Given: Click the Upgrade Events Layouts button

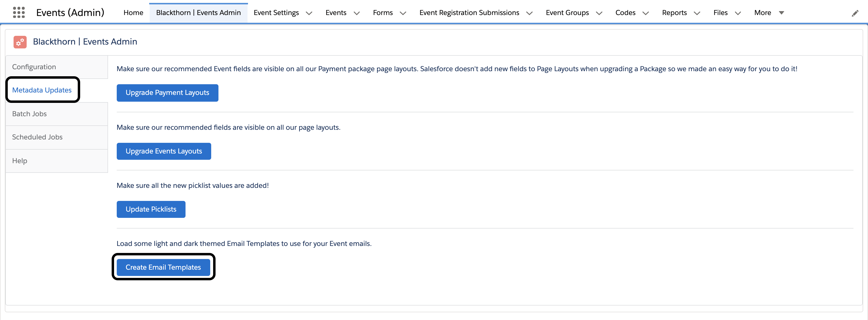Looking at the screenshot, I should click(164, 151).
